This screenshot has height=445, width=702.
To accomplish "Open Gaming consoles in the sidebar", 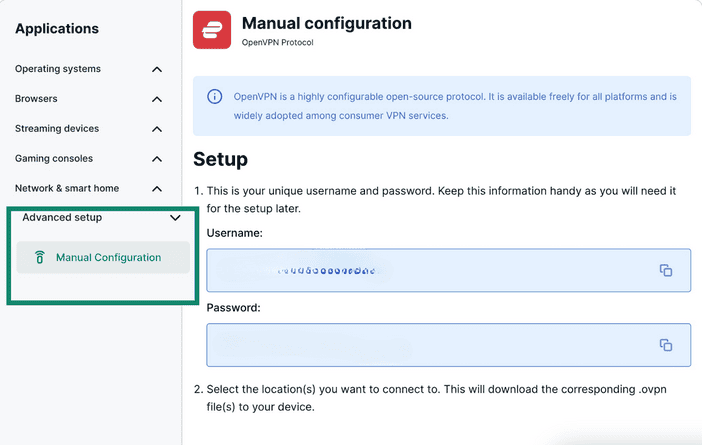I will pyautogui.click(x=54, y=158).
